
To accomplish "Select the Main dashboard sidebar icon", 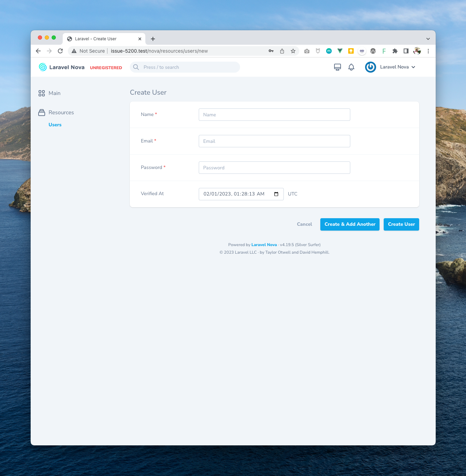I will click(x=42, y=93).
